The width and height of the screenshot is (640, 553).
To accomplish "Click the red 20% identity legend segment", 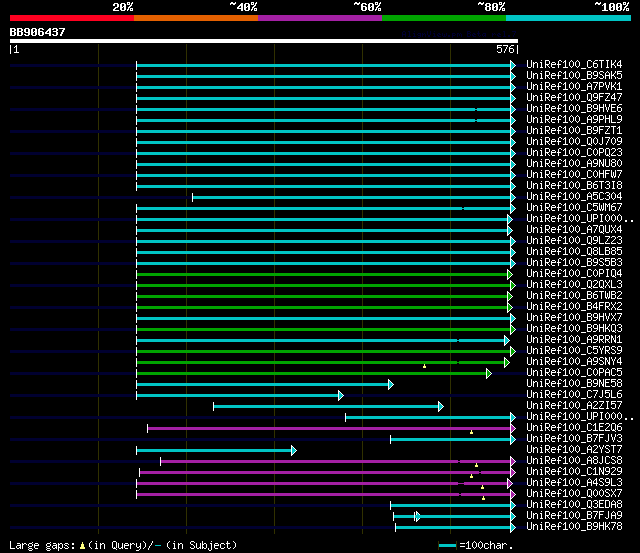I will point(72,18).
